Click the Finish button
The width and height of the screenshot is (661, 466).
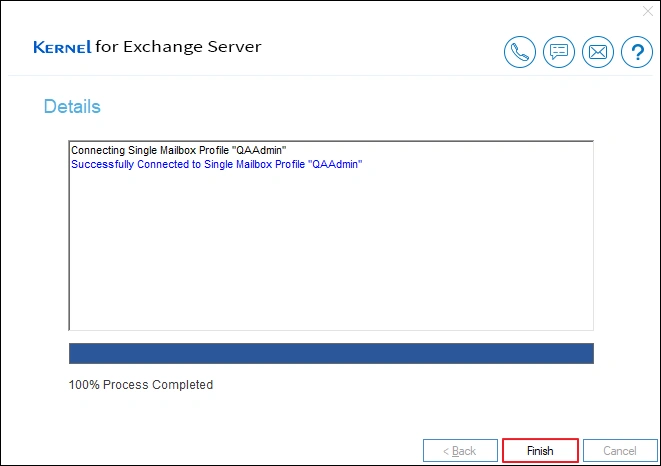click(540, 451)
